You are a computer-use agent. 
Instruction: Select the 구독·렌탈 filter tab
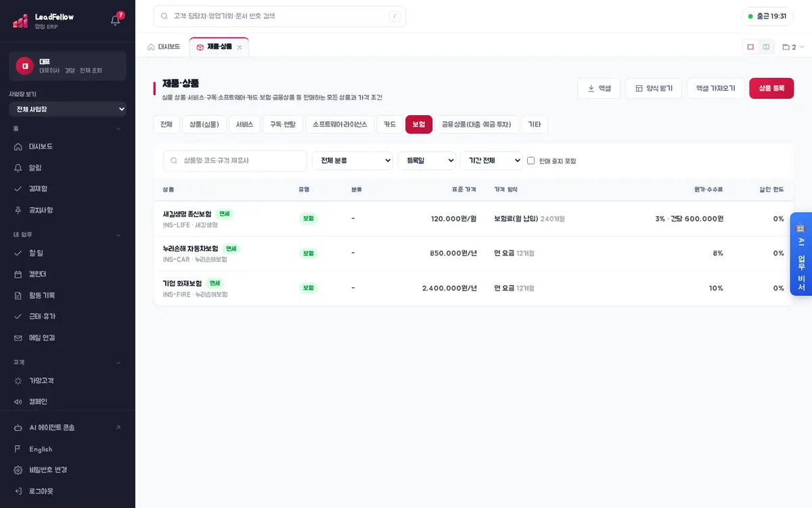[x=283, y=125]
